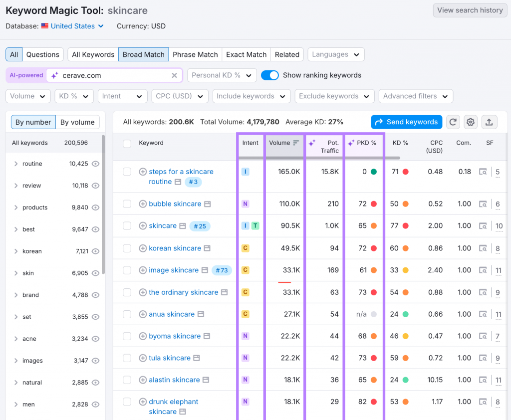
Task: Click View search history button
Action: pos(470,10)
